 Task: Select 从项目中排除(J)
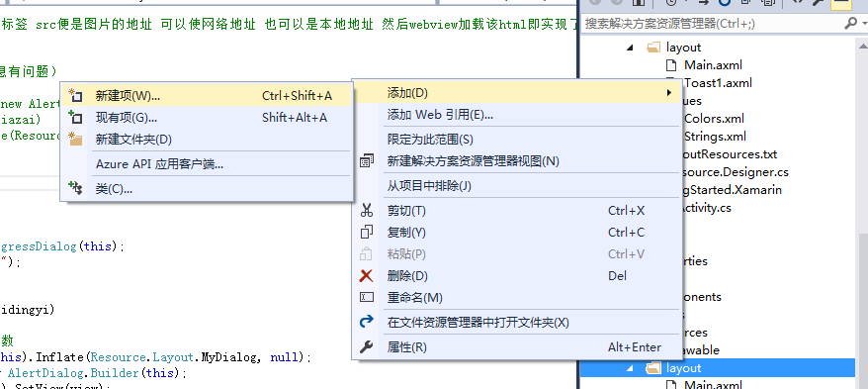pyautogui.click(x=516, y=186)
